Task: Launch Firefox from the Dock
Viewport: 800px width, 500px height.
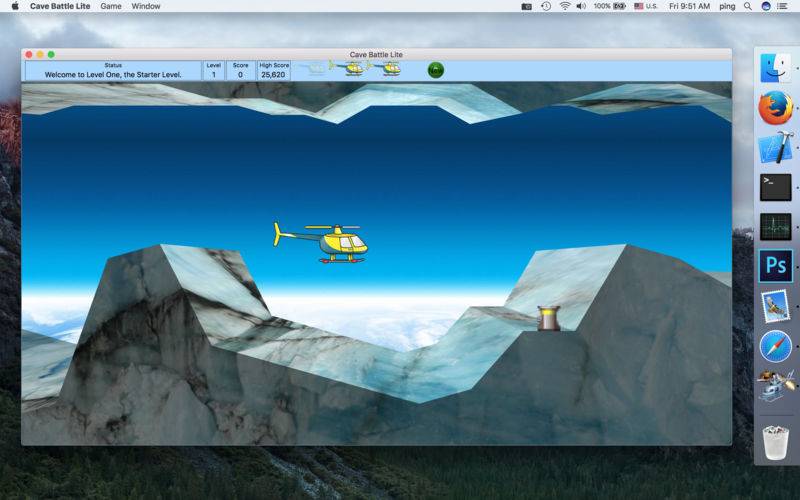Action: (776, 108)
